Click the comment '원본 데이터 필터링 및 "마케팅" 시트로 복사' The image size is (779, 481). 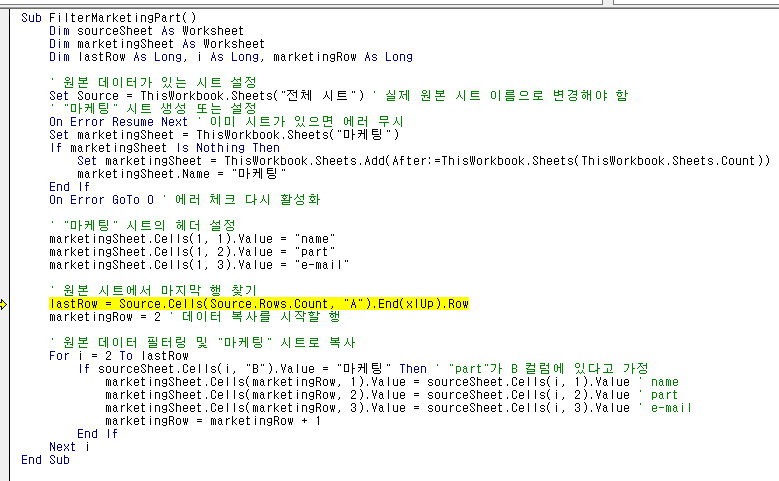203,342
